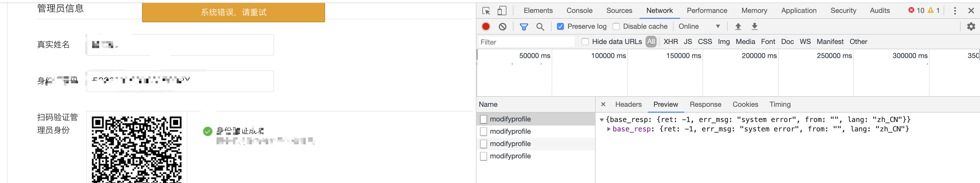Select the third modifyprofile request
The image size is (980, 183).
point(536,143)
